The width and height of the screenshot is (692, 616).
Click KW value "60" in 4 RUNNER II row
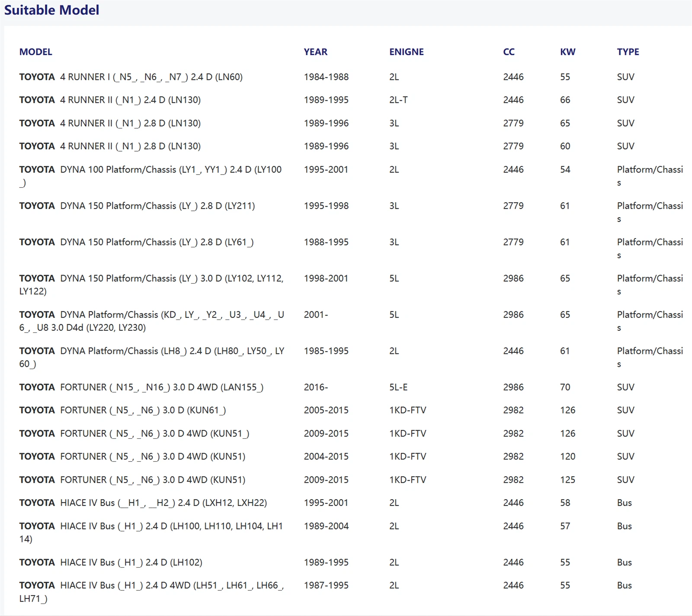point(565,146)
